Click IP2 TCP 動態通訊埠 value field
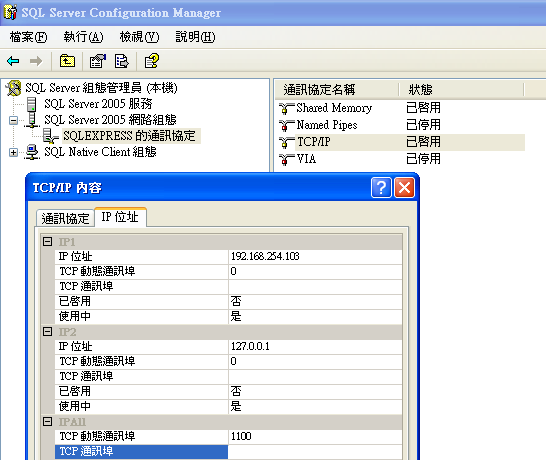This screenshot has height=460, width=546. point(315,361)
